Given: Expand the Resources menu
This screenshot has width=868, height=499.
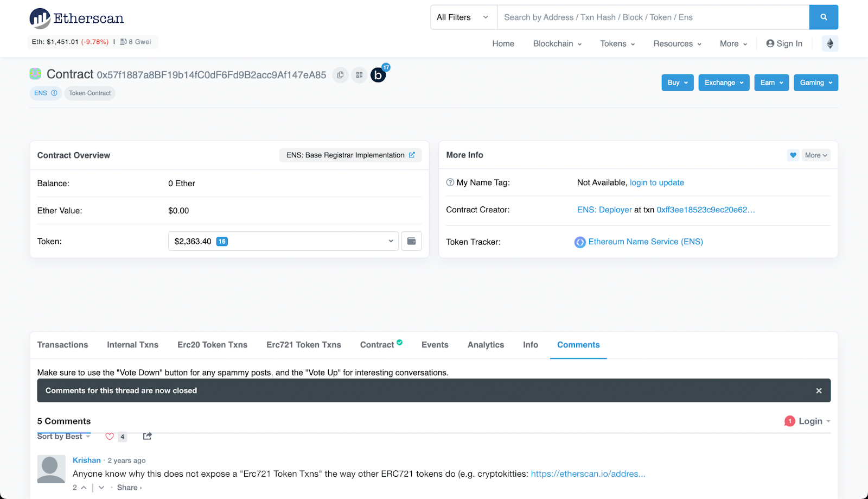Looking at the screenshot, I should (678, 43).
